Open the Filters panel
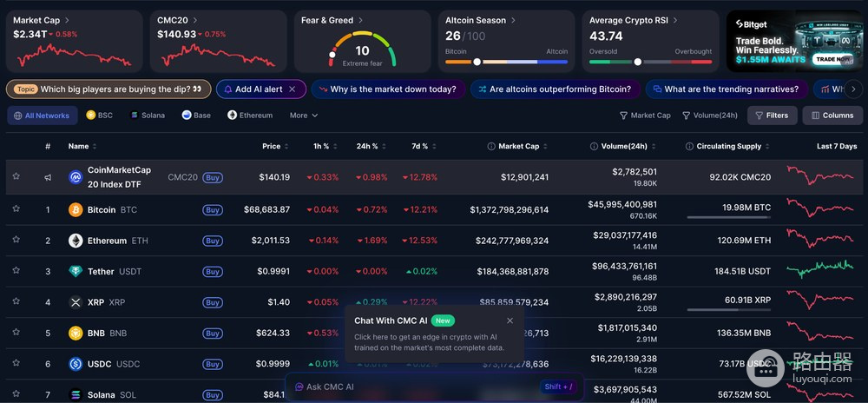Image resolution: width=868 pixels, height=403 pixels. pos(773,116)
